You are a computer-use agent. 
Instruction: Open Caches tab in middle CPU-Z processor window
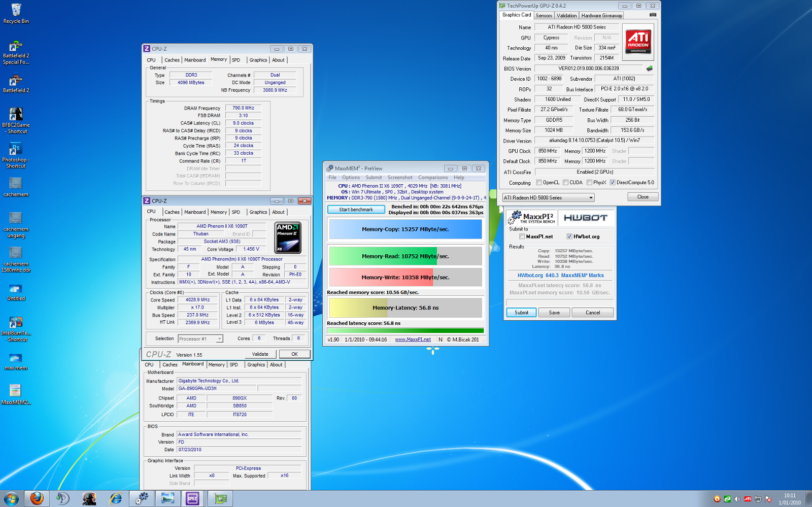point(172,212)
